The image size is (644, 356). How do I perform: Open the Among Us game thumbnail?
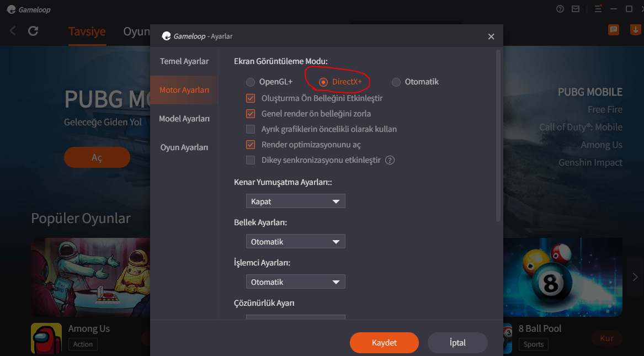(91, 277)
